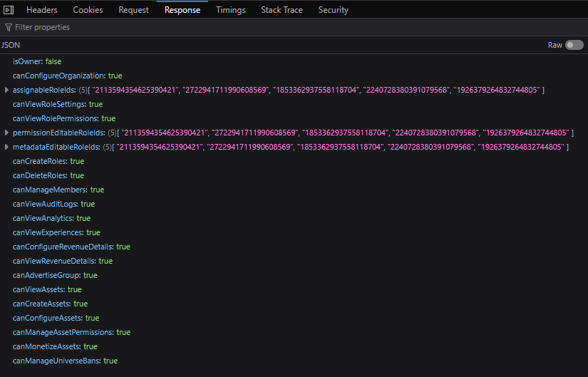Toggle the request list pane icon

[x=9, y=10]
